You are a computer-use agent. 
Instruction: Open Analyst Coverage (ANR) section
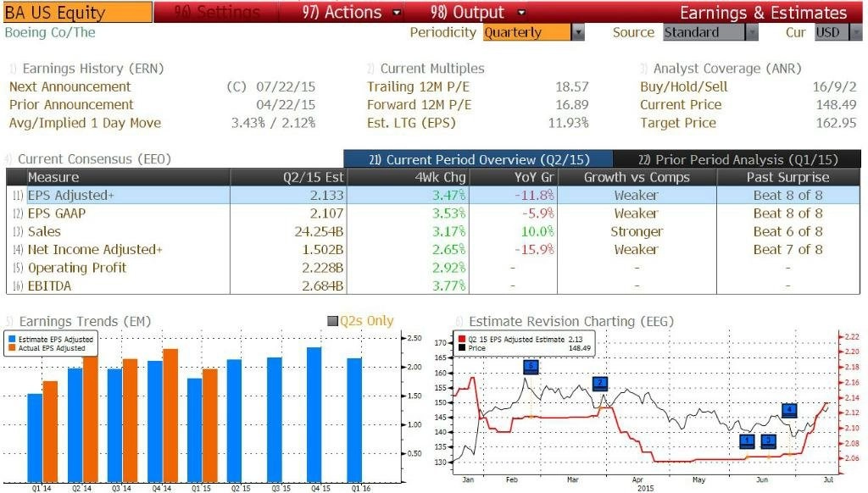(726, 69)
